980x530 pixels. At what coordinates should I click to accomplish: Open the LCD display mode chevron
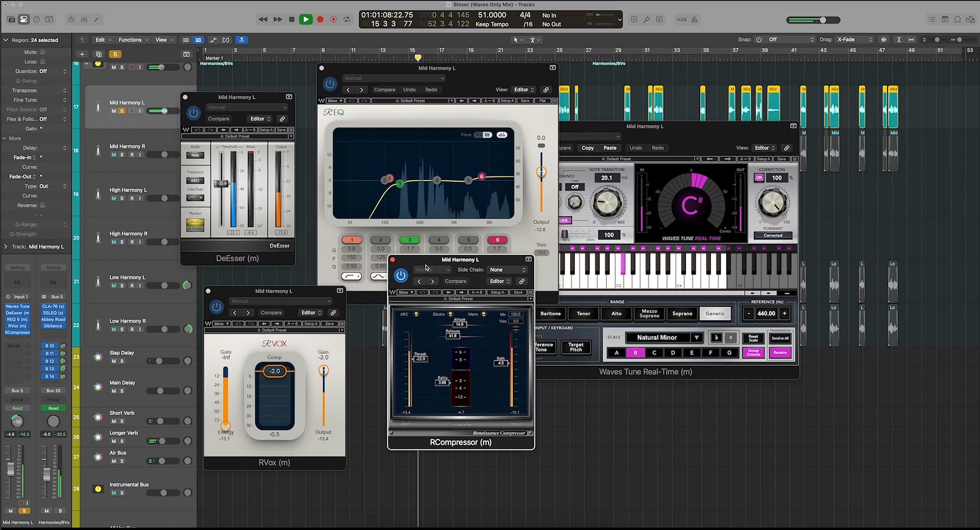click(619, 20)
